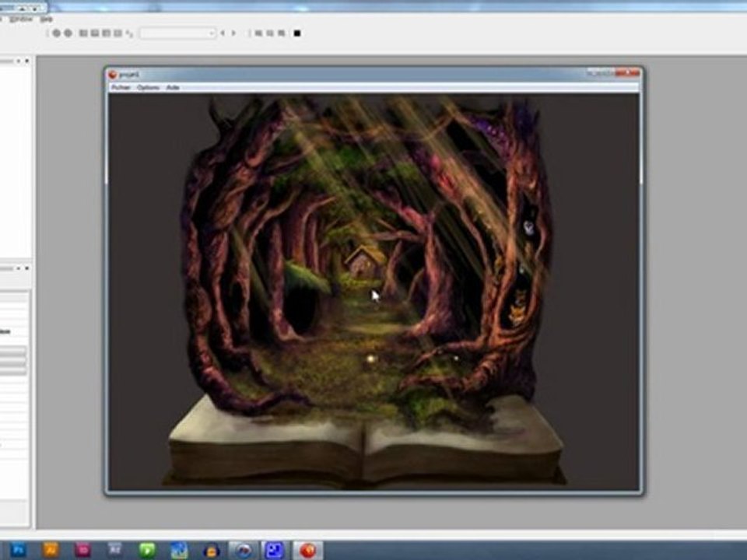This screenshot has height=560, width=747.
Task: Click the black square stop button
Action: click(297, 33)
